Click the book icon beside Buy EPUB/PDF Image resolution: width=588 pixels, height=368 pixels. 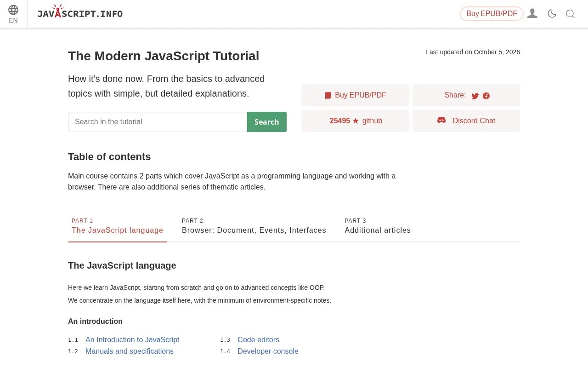[x=328, y=95]
